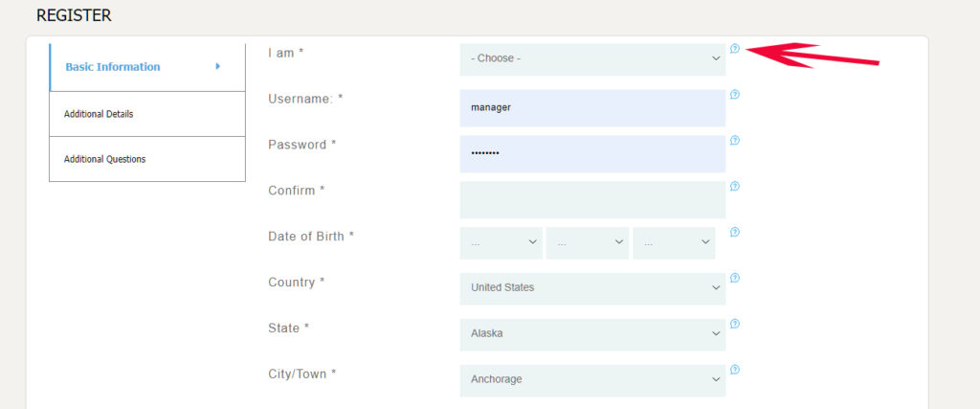Open the first Date of Birth dropdown
This screenshot has width=980, height=409.
[501, 242]
